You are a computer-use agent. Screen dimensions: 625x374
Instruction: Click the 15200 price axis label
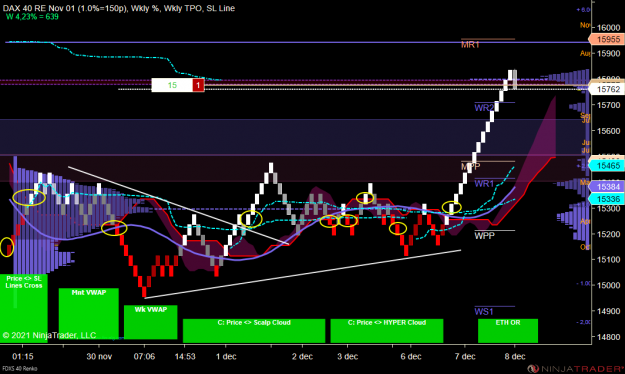pos(608,234)
